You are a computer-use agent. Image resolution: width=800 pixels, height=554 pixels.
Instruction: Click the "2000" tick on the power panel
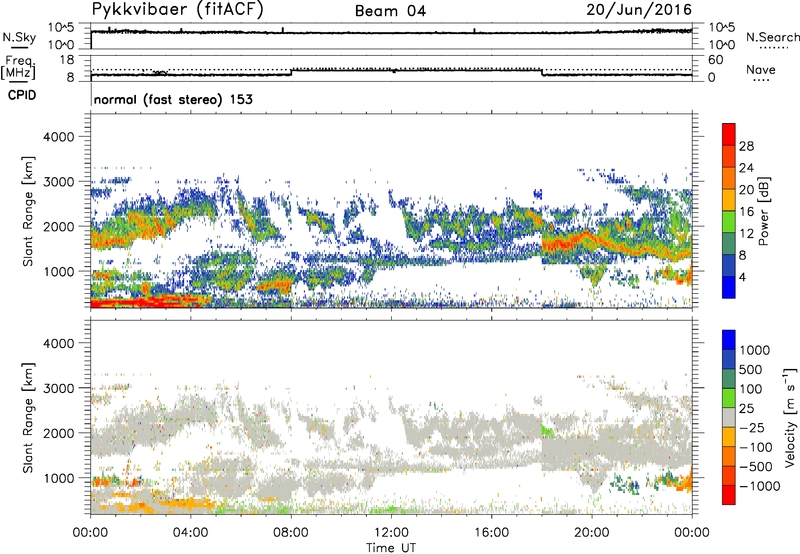(58, 226)
